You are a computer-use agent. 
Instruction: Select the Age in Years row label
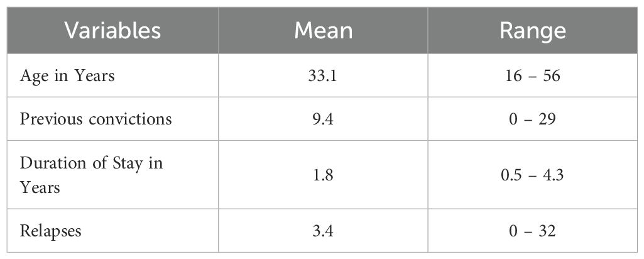(67, 76)
